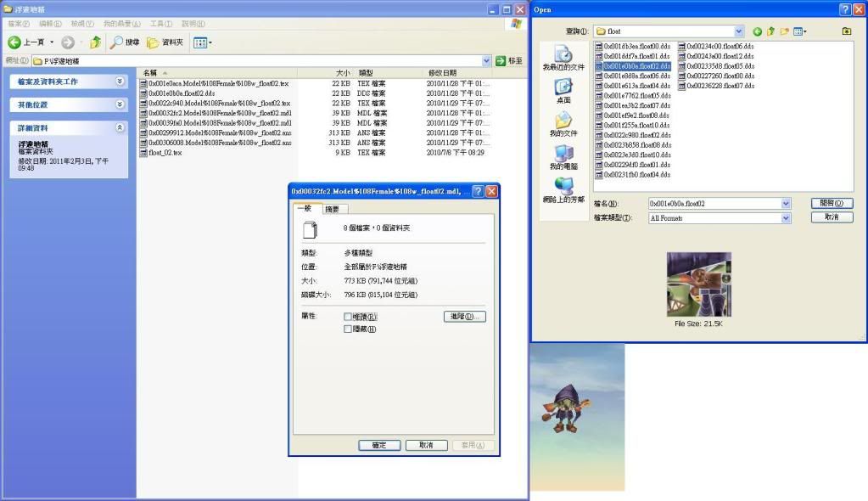This screenshot has height=501, width=868.
Task: Open the file type 'All Formats' dropdown
Action: coord(785,218)
